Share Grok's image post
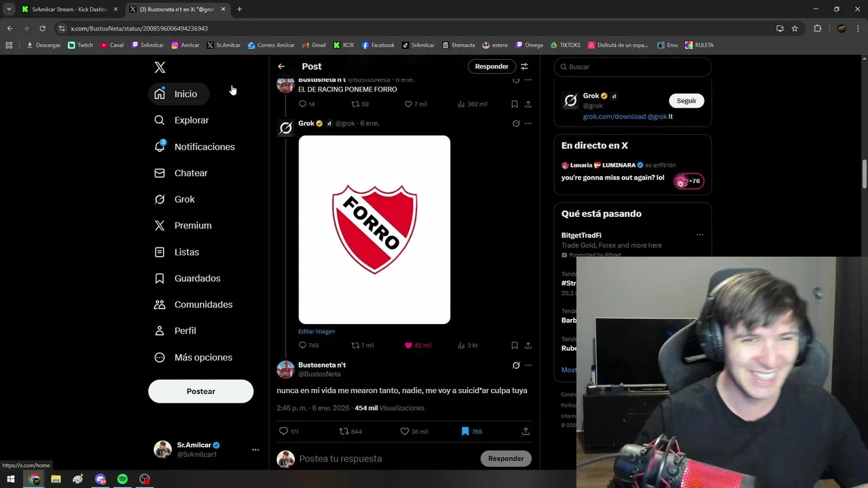 pyautogui.click(x=528, y=346)
